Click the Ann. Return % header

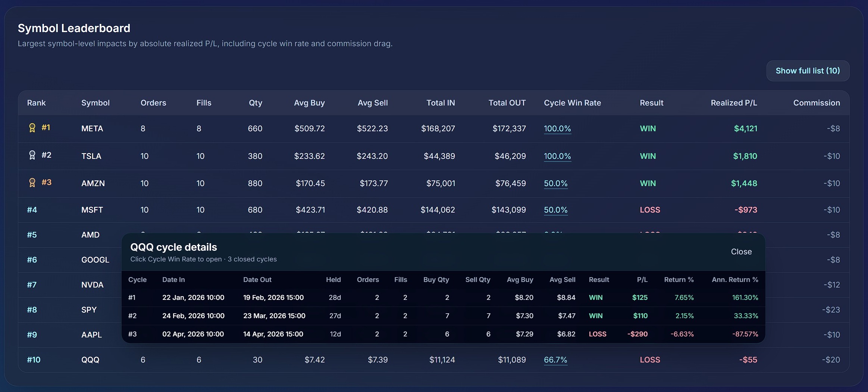735,280
